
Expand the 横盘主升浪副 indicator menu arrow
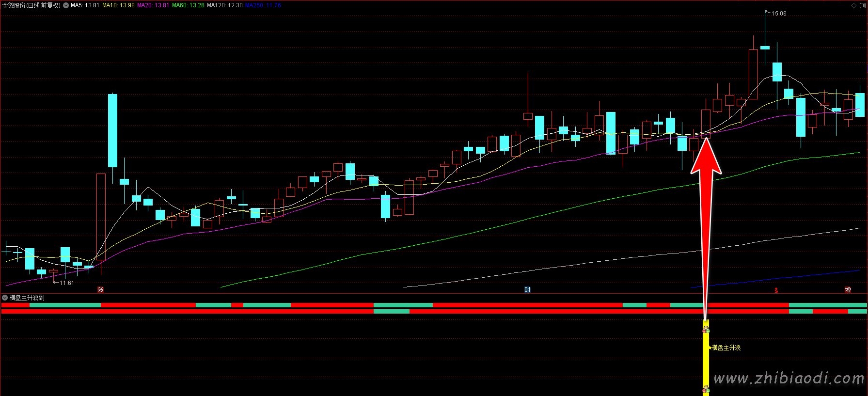click(x=5, y=298)
